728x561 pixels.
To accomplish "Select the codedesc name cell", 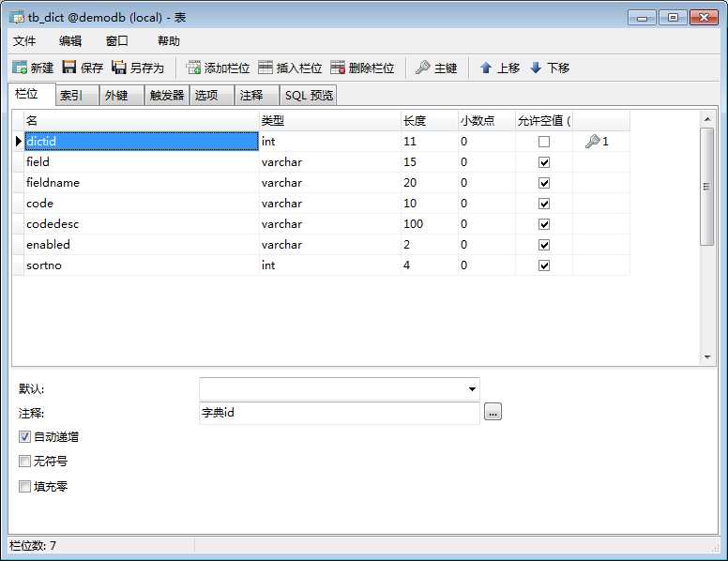I will (141, 224).
